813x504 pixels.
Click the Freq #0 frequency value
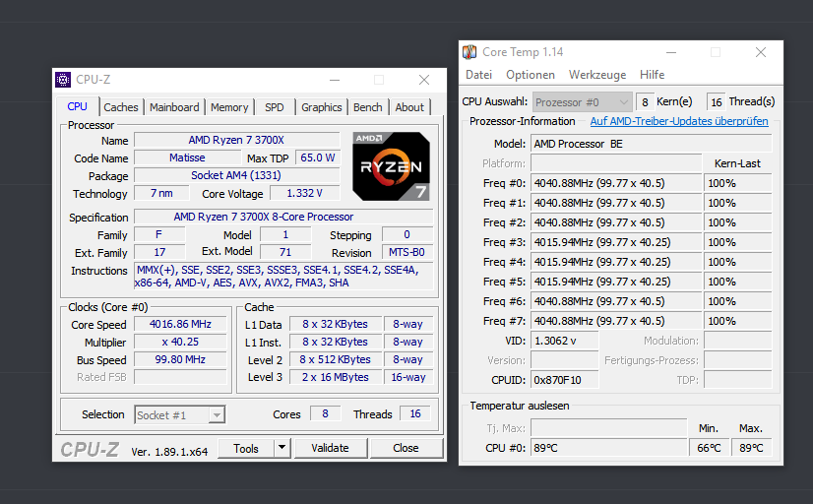[x=616, y=183]
